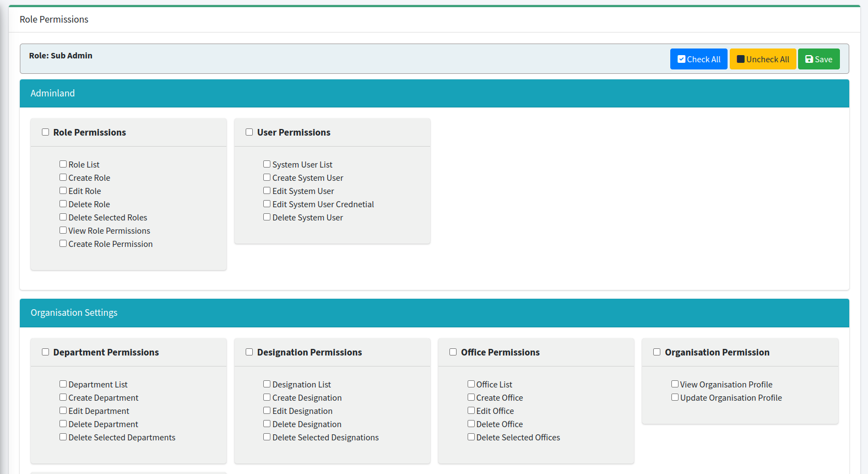Viewport: 868px width, 474px height.
Task: Check the Delete Office checkbox
Action: 471,424
